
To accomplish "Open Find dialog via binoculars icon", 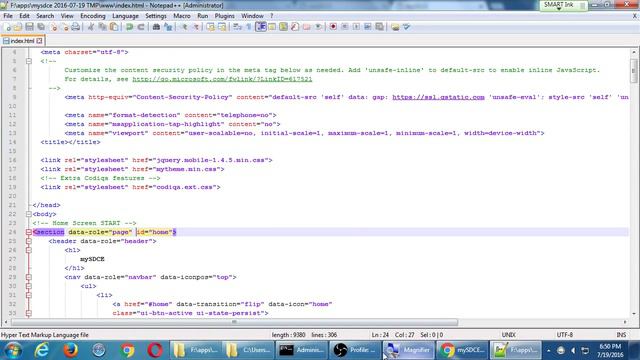I will tap(156, 27).
